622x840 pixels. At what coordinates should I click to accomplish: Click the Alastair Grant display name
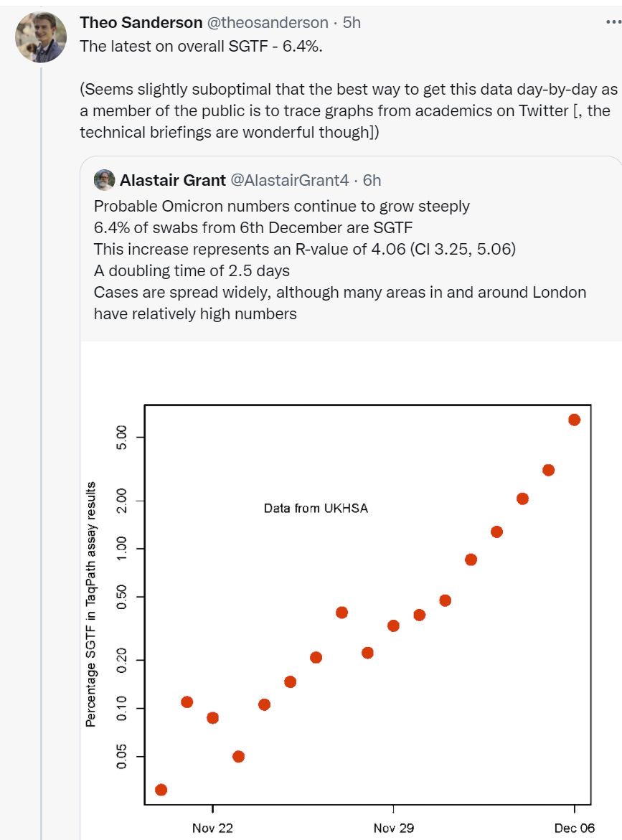pos(172,180)
